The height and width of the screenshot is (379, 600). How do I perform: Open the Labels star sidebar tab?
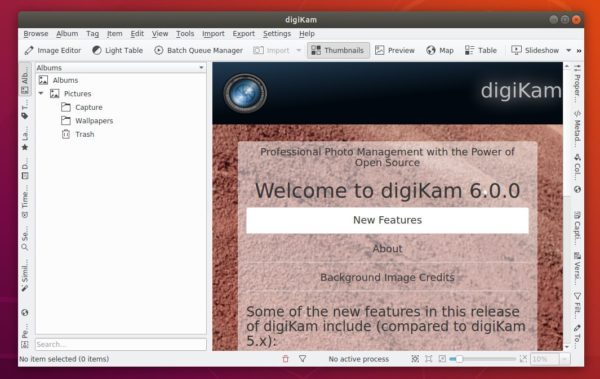25,139
